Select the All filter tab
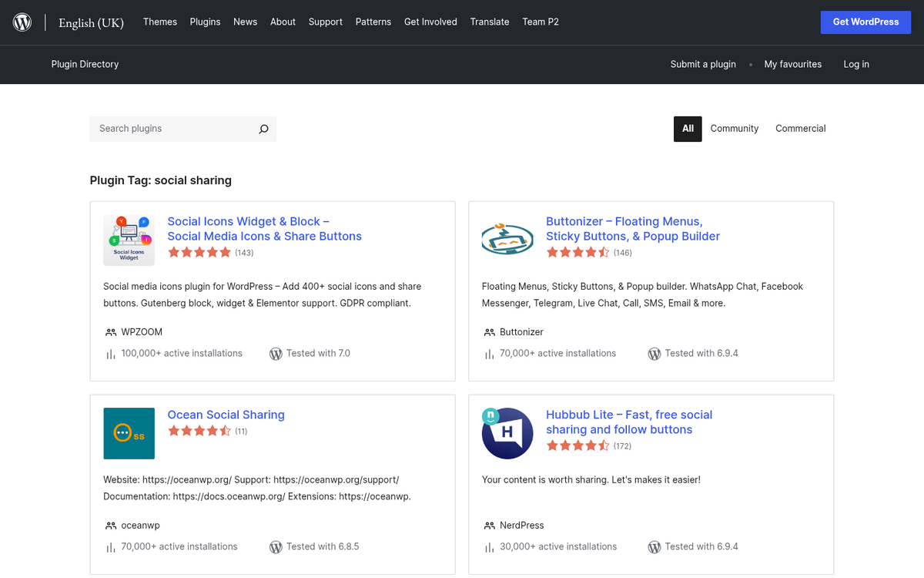 [688, 129]
